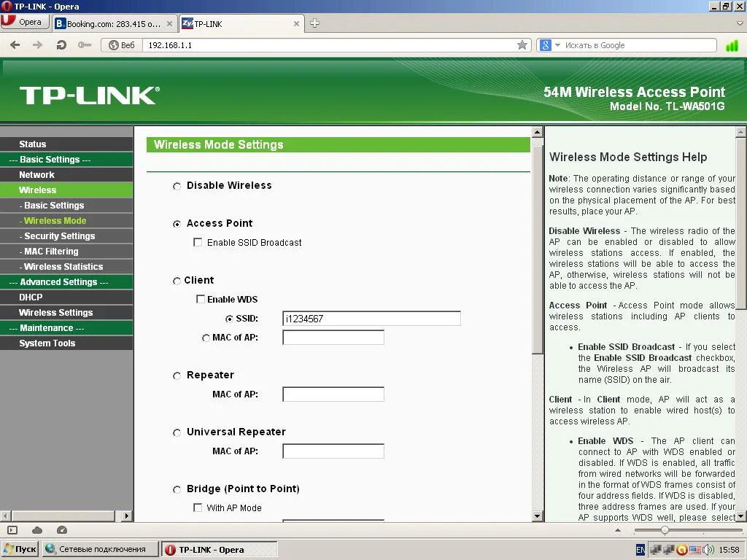747x560 pixels.
Task: Select Repeater mode radio button
Action: [177, 376]
